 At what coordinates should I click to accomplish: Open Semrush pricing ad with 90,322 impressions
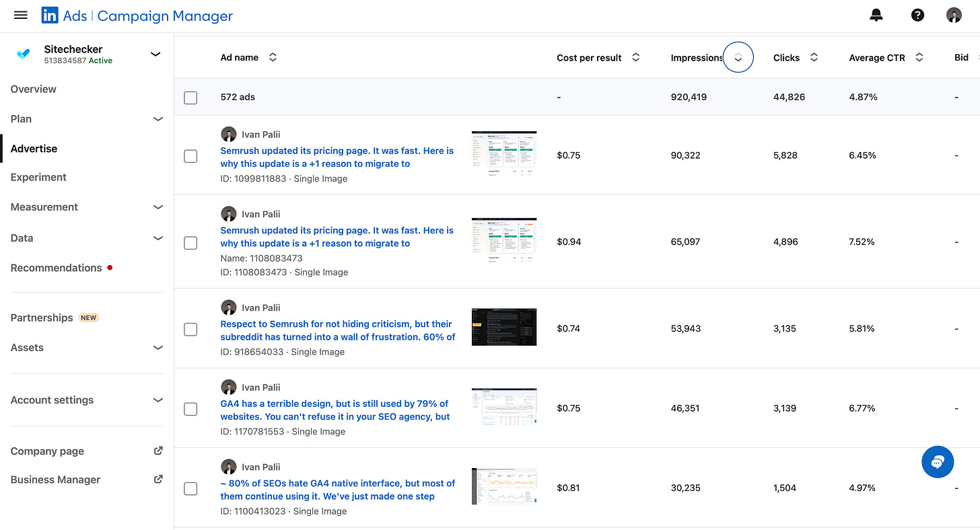point(337,157)
